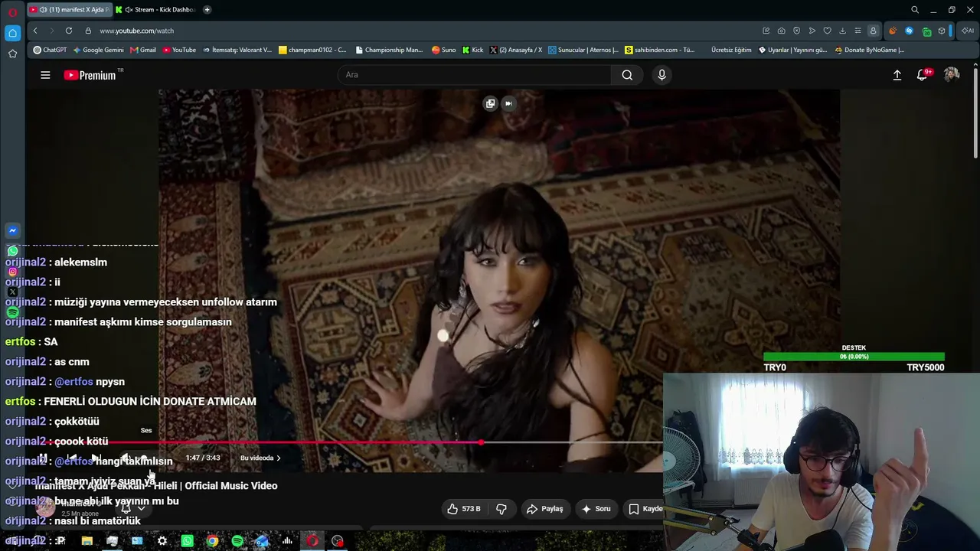Image resolution: width=980 pixels, height=551 pixels.
Task: Run search with the magnifier button
Action: (627, 75)
